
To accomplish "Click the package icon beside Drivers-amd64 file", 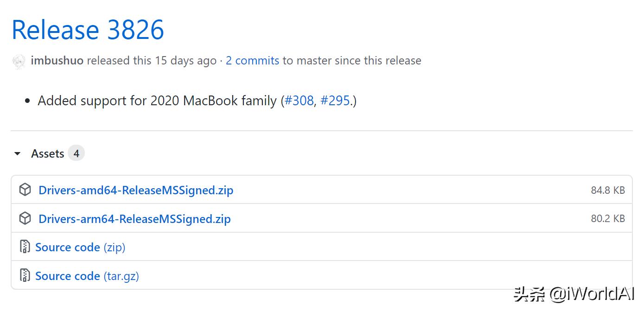I will pyautogui.click(x=25, y=190).
